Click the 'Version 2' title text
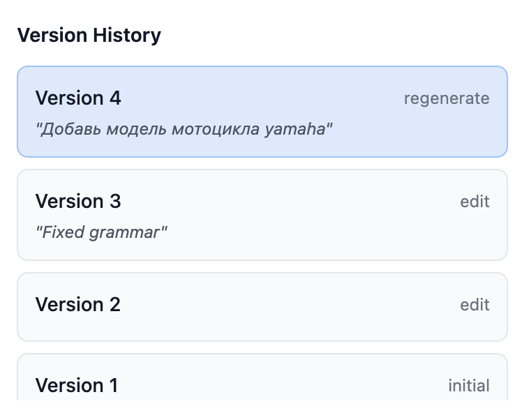Viewport: 529px width, 420px height. pos(78,305)
